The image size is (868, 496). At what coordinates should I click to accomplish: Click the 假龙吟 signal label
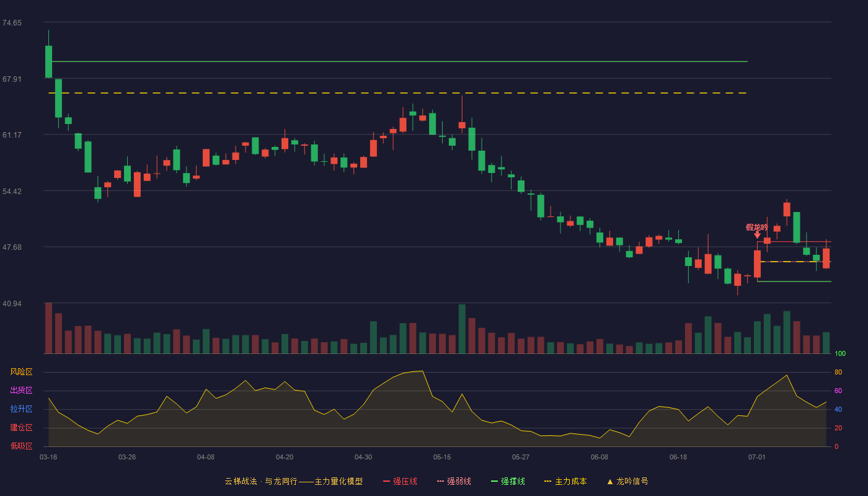point(757,228)
